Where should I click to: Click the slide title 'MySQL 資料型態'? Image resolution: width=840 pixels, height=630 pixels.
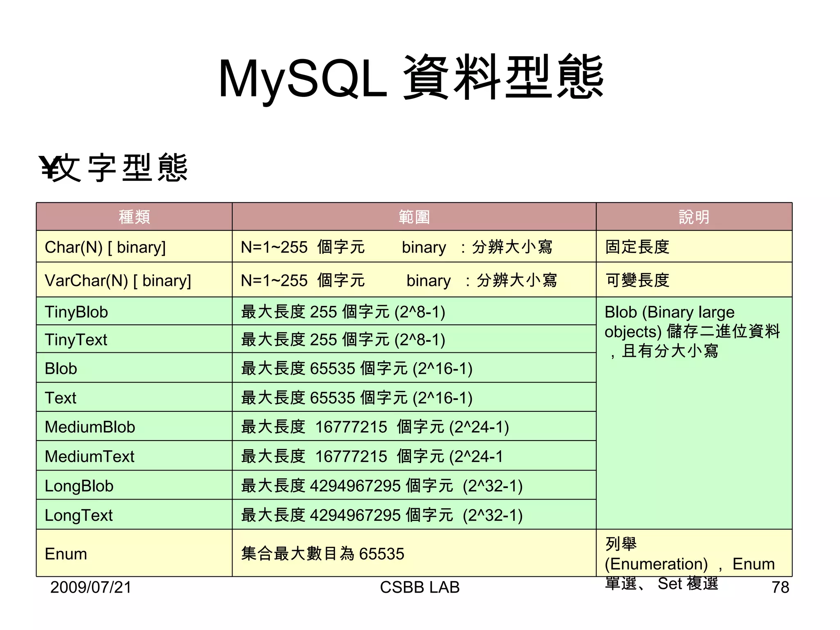pos(411,78)
